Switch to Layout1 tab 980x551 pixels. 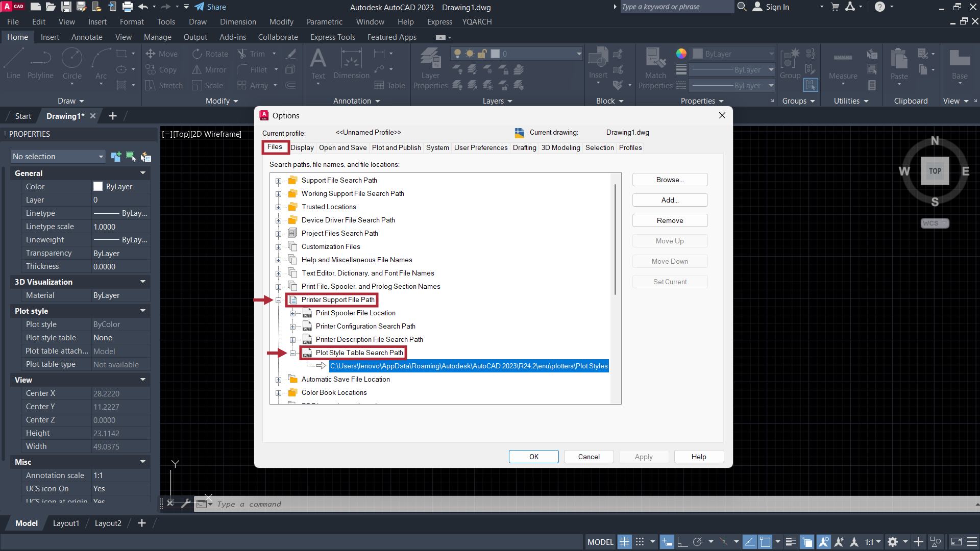point(66,523)
